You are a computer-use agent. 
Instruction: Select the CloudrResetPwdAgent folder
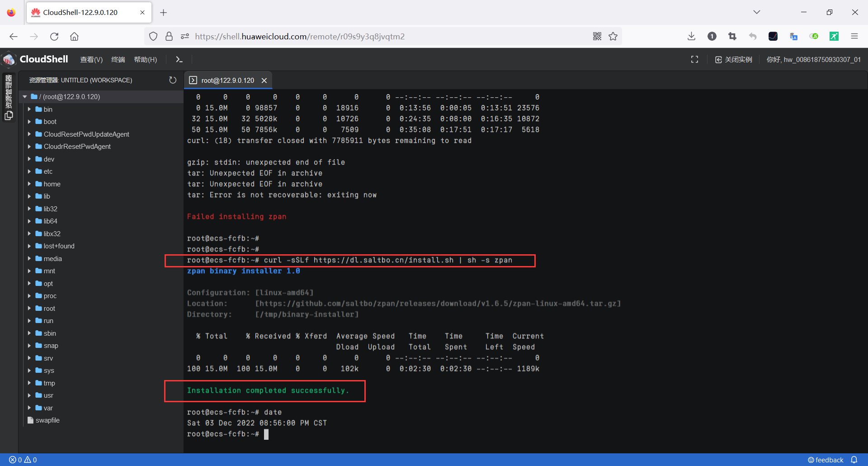coord(77,147)
